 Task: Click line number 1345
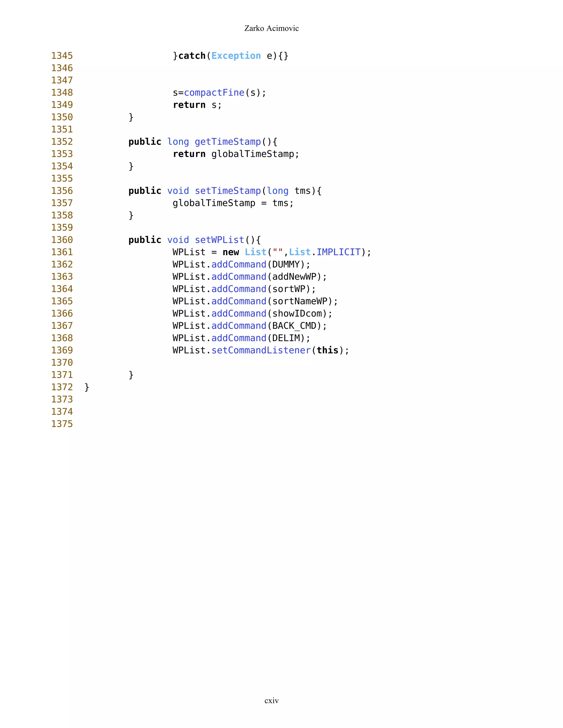[x=62, y=56]
